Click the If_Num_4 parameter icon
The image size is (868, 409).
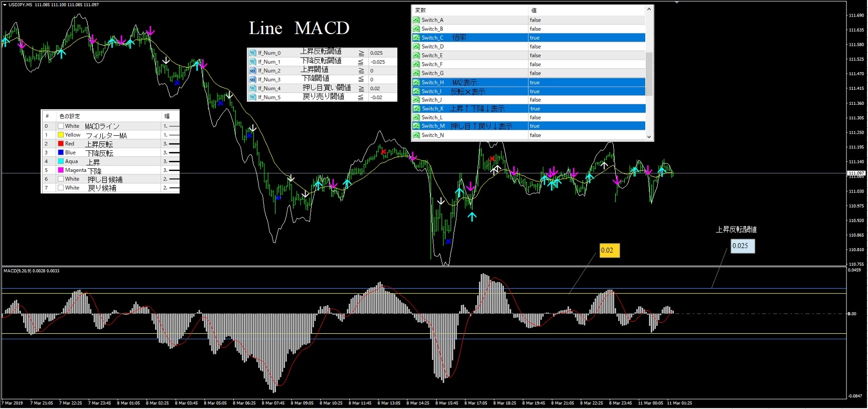253,88
